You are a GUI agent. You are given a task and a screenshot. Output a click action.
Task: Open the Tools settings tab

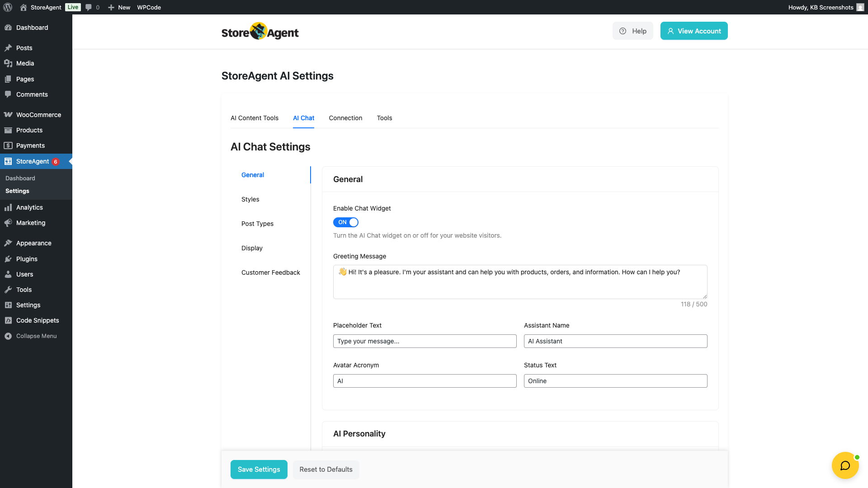(x=384, y=118)
